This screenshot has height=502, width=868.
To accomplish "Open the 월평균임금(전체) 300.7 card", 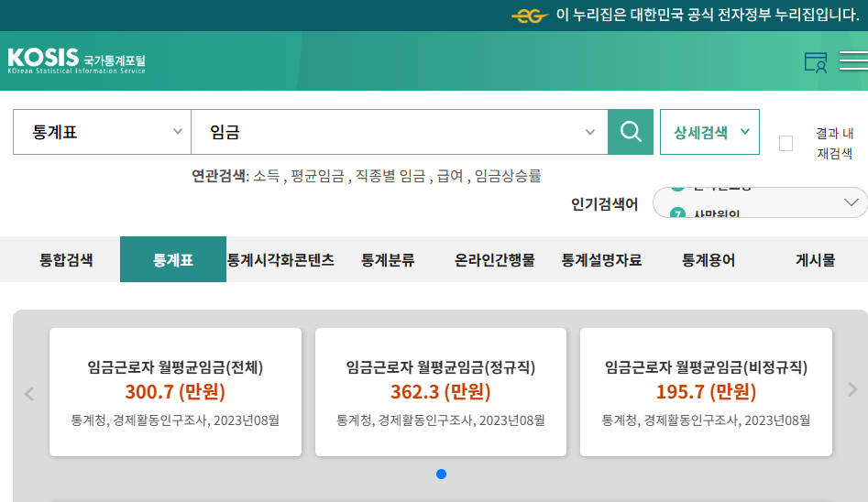I will [x=175, y=392].
